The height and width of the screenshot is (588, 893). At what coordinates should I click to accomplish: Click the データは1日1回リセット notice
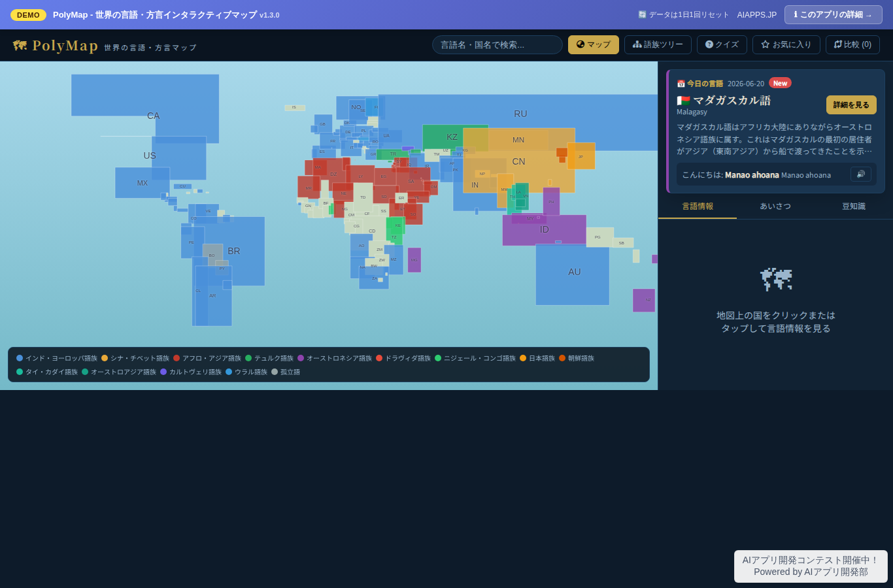(x=683, y=14)
